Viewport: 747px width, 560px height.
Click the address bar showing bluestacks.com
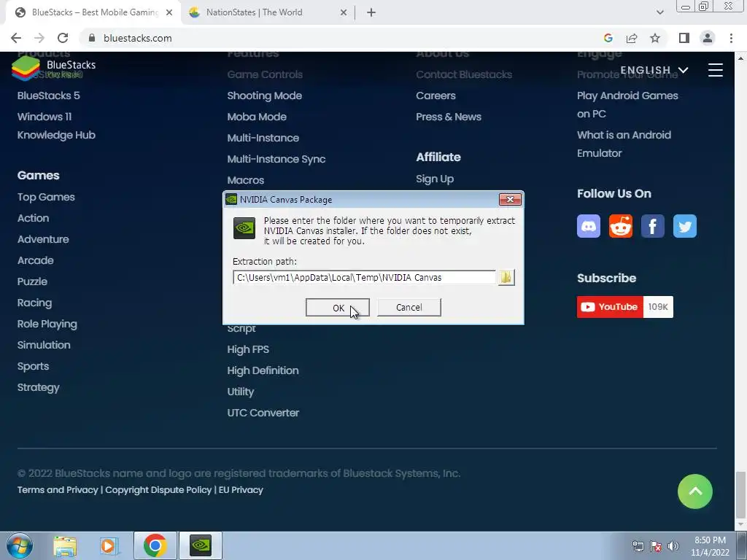333,38
